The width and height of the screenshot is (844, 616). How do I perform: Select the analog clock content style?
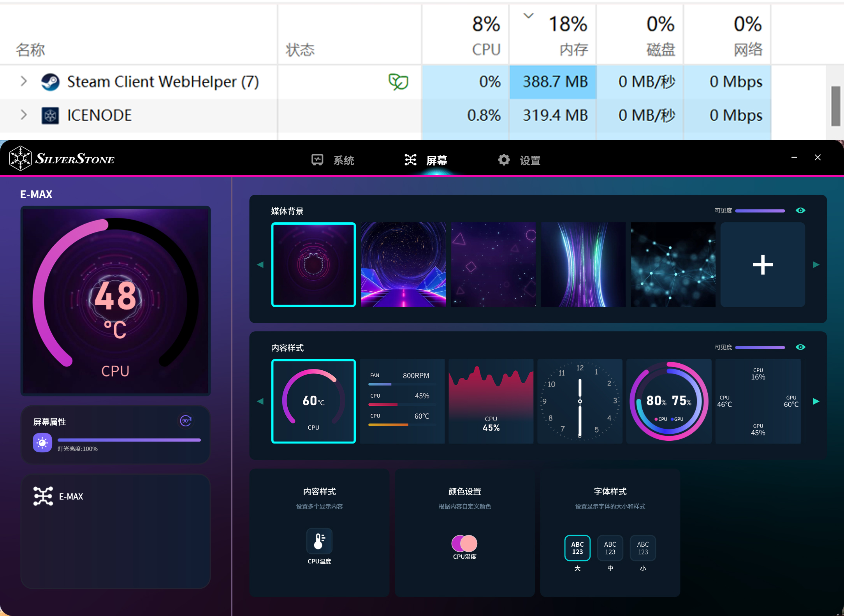tap(580, 401)
